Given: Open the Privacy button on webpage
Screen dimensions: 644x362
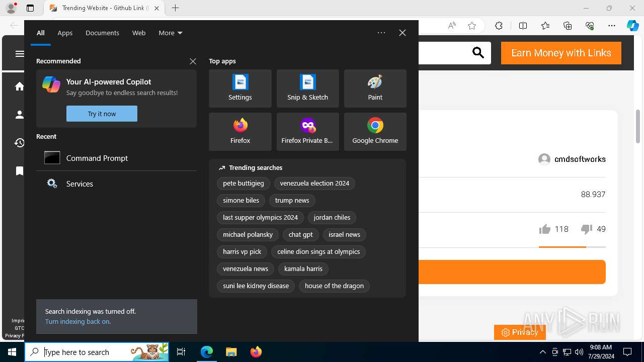Looking at the screenshot, I should (520, 332).
